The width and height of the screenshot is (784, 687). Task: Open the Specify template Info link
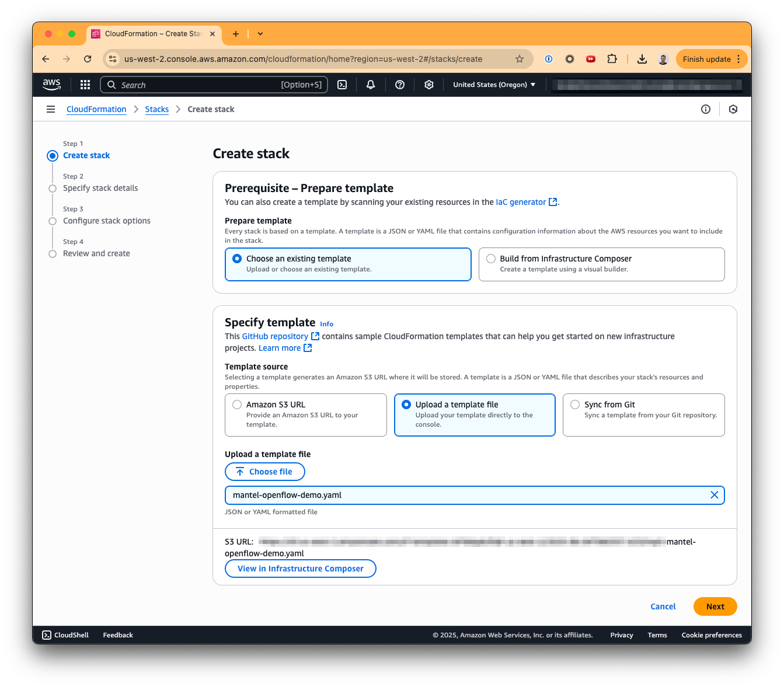coord(327,324)
